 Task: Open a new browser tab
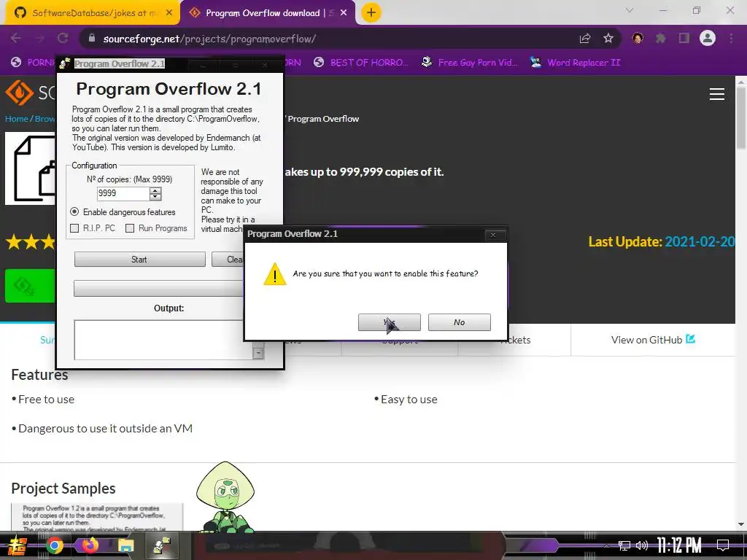point(371,13)
